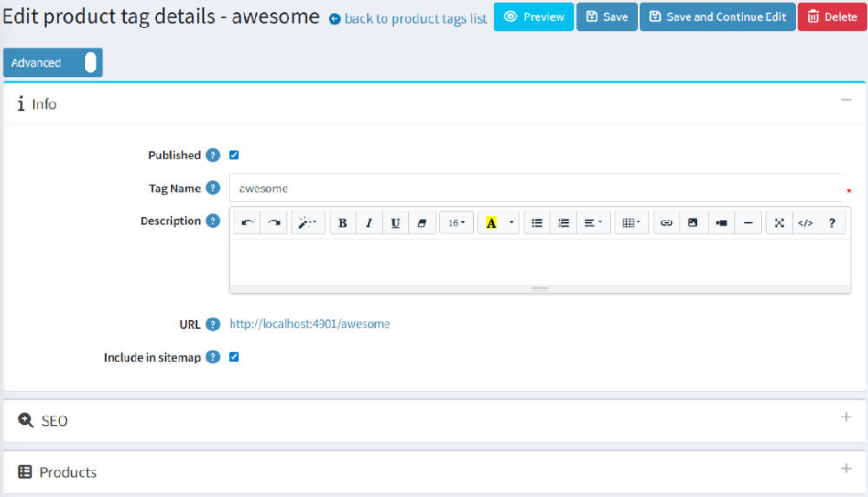Expand the SEO panel

pos(846,417)
